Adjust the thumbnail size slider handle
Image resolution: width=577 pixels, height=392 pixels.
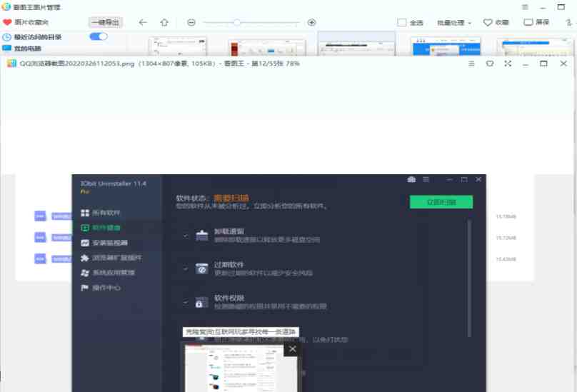tap(237, 22)
